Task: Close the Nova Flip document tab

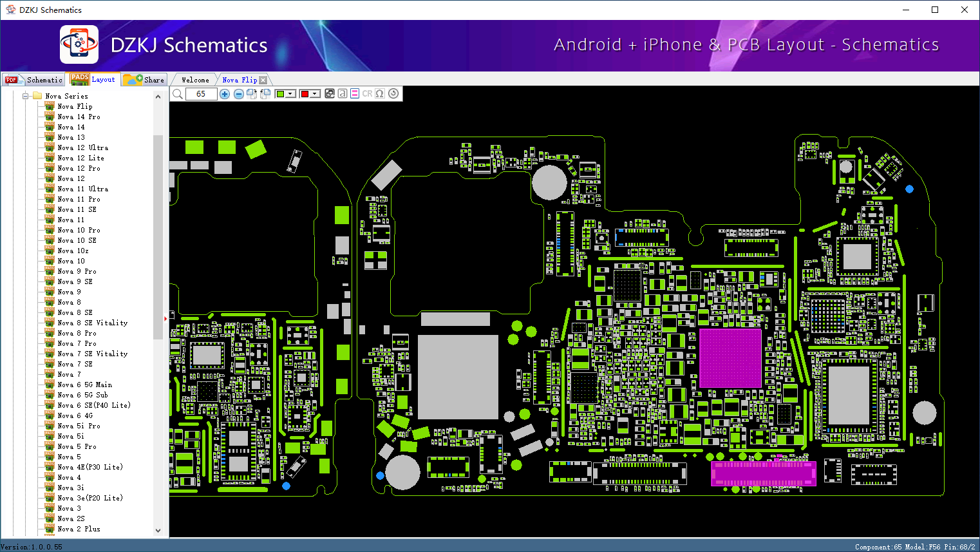Action: tap(263, 80)
